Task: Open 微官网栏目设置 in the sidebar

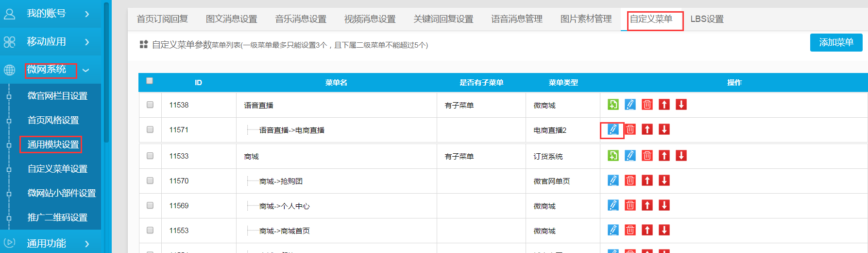Action: pos(57,96)
